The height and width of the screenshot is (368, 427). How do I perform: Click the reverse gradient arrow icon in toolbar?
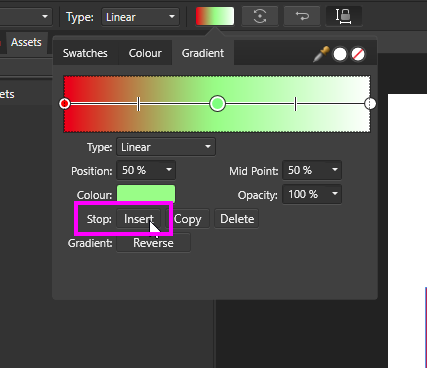coord(302,16)
